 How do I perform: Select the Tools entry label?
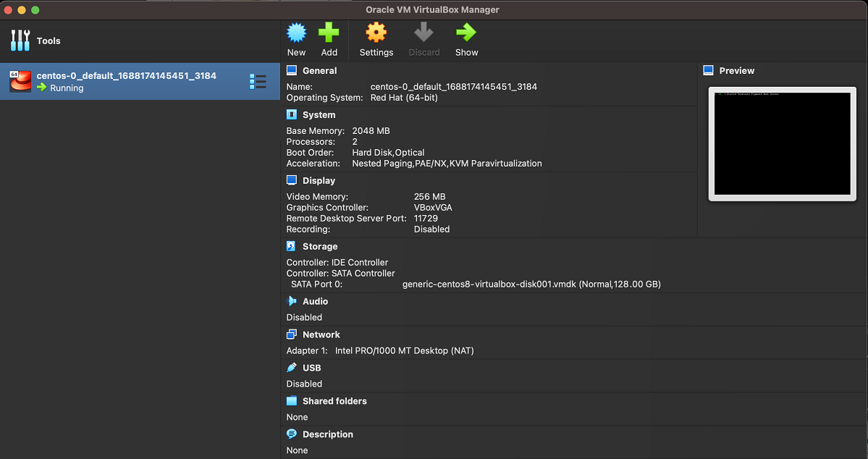coord(49,41)
